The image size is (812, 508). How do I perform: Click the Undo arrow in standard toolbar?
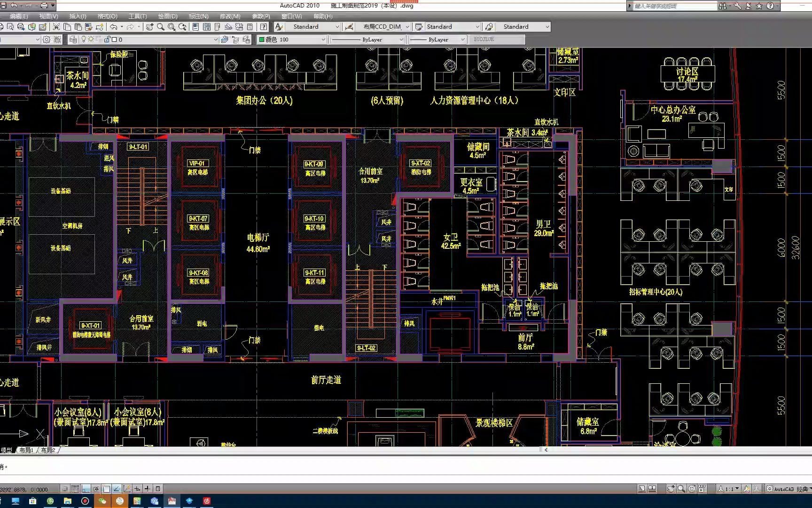(113, 27)
